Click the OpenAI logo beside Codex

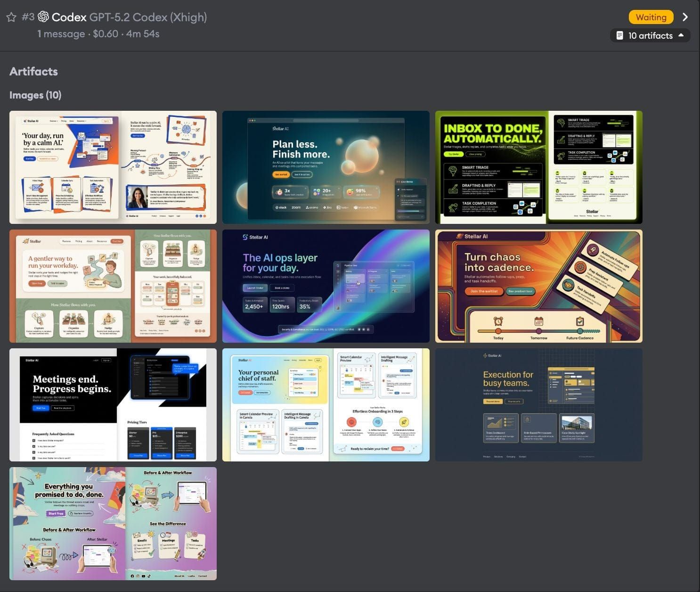coord(43,17)
